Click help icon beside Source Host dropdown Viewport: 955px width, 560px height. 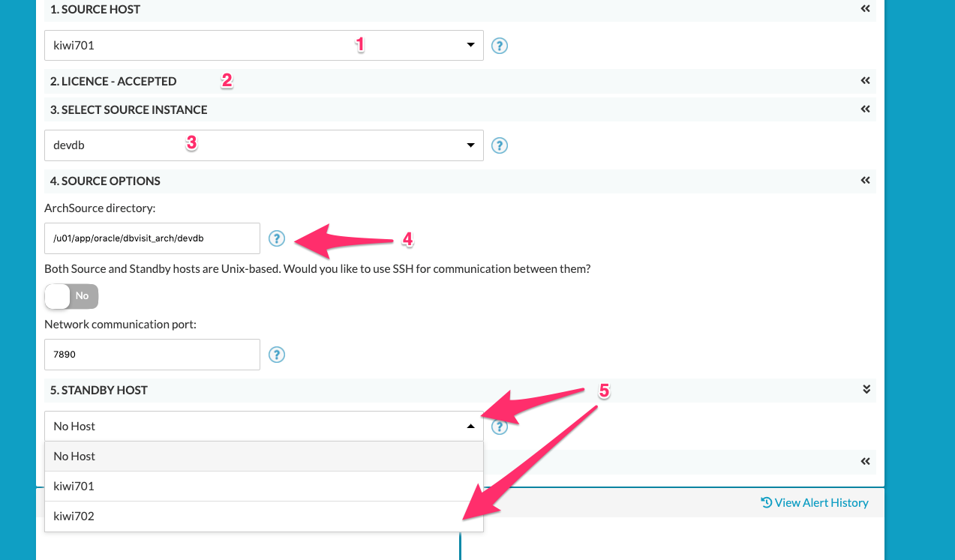500,46
